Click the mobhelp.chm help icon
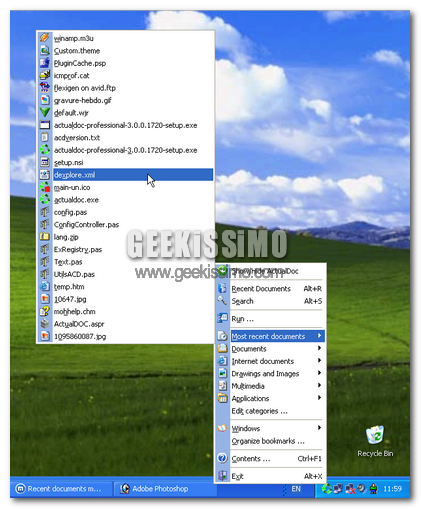Viewport: 421px width, 509px height. (45, 311)
